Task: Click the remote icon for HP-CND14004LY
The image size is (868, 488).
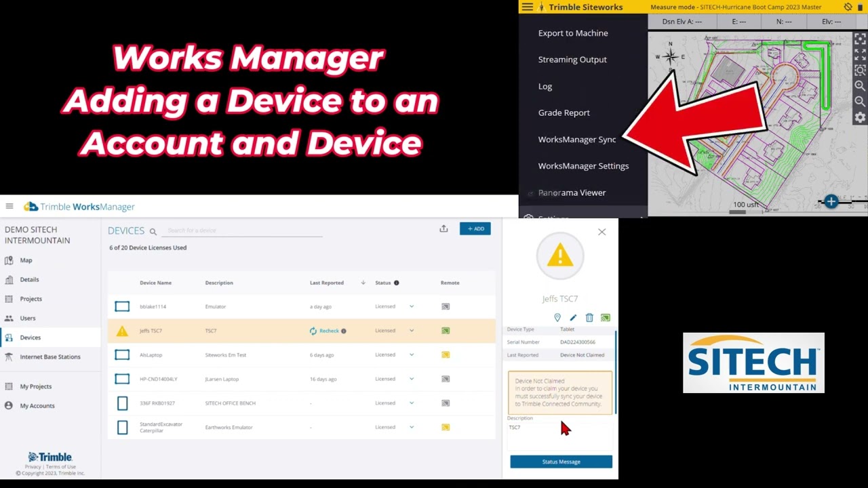Action: point(446,379)
